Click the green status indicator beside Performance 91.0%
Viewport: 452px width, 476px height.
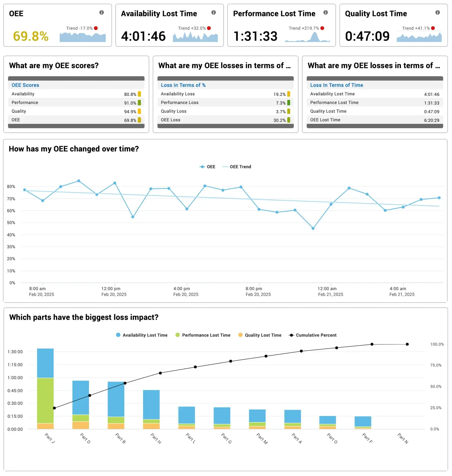(x=139, y=103)
